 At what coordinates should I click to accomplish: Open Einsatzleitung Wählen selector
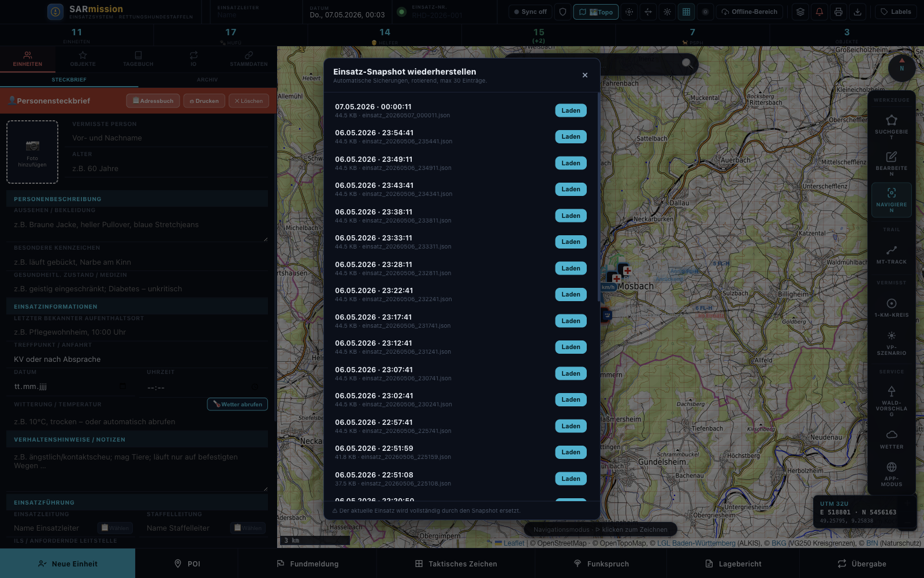[x=115, y=528]
